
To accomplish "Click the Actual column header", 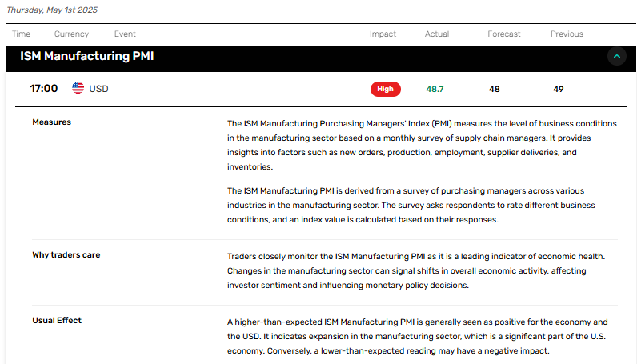I will (437, 34).
